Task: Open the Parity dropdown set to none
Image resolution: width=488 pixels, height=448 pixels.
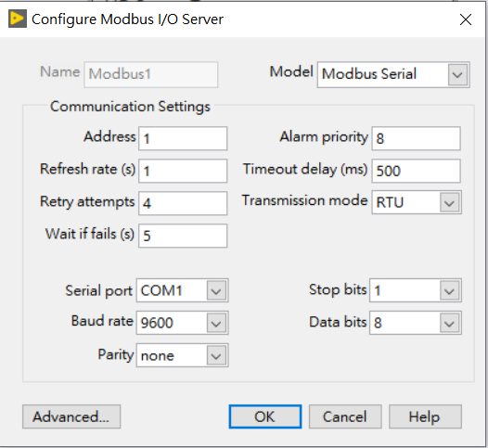Action: coord(183,355)
